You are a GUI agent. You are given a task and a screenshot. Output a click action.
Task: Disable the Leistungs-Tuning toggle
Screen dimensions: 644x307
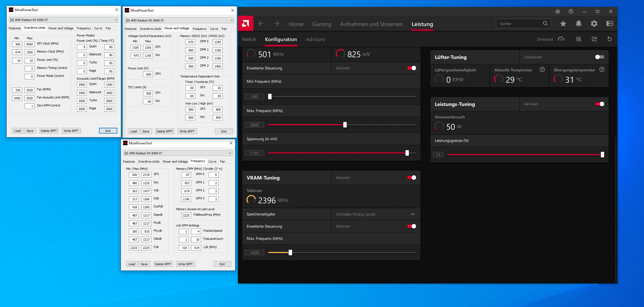(x=599, y=104)
